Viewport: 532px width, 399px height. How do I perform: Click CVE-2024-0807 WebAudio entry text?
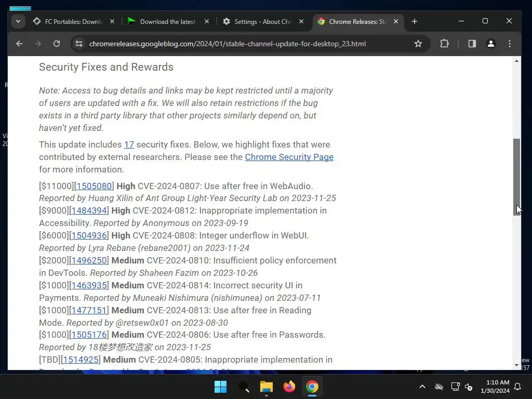pyautogui.click(x=225, y=187)
